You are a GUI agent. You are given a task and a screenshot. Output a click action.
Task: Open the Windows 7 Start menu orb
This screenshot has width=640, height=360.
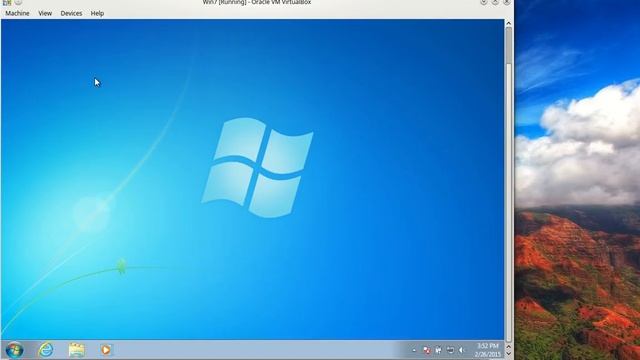coord(14,350)
